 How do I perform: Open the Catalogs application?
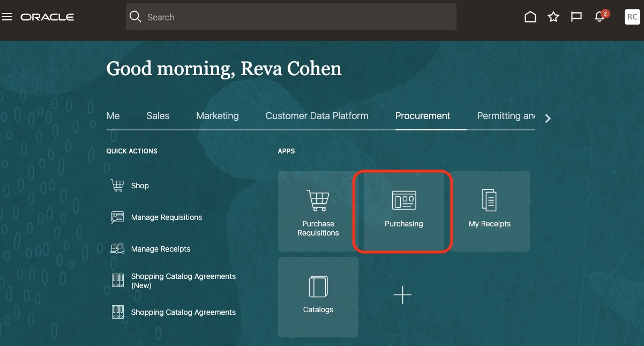(318, 297)
